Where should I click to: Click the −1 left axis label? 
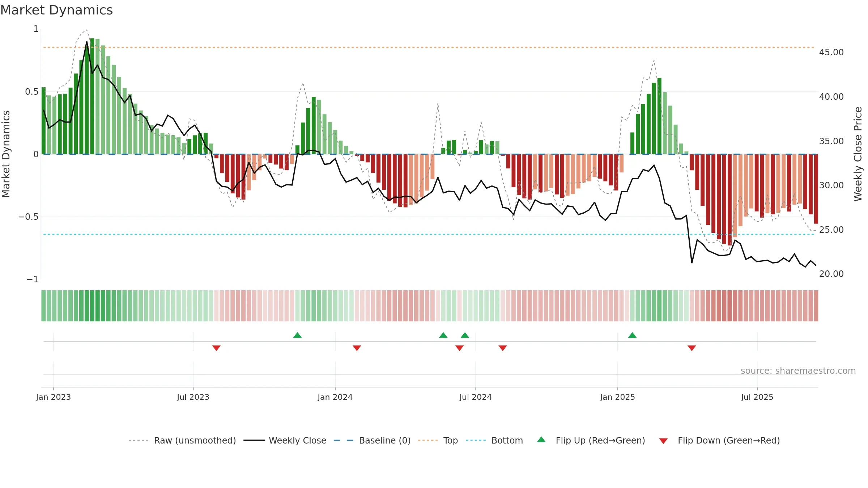click(32, 279)
